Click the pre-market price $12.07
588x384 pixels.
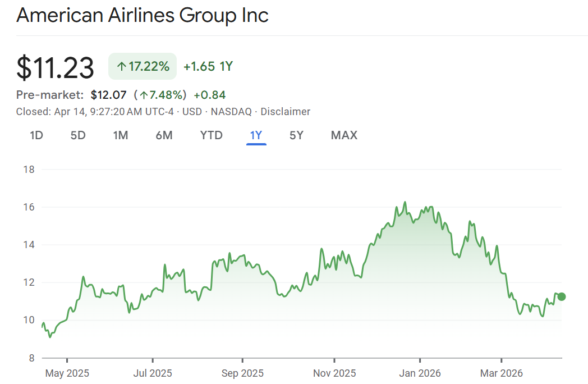coord(108,95)
